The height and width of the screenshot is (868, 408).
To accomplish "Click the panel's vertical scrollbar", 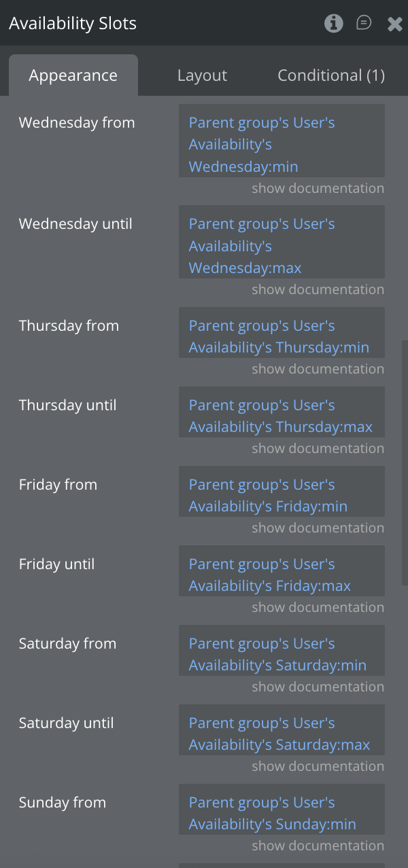I will coord(405,462).
